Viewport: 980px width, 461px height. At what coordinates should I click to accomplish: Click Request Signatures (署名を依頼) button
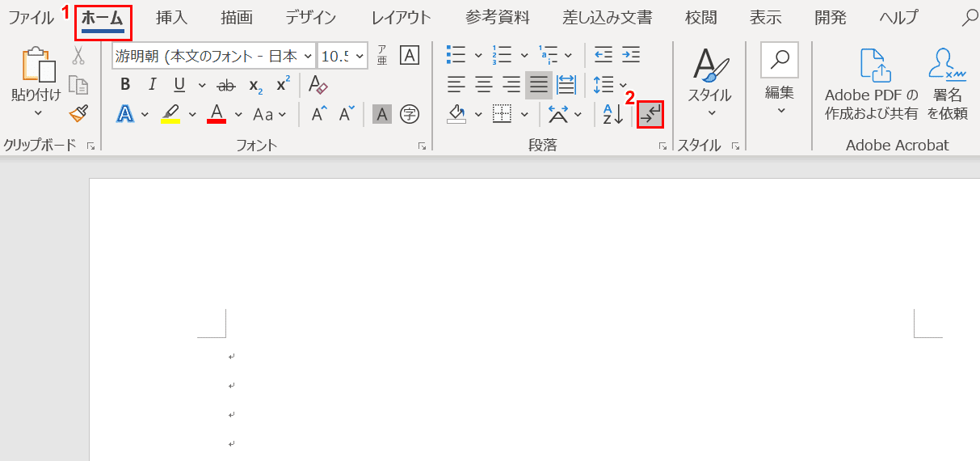click(x=948, y=84)
